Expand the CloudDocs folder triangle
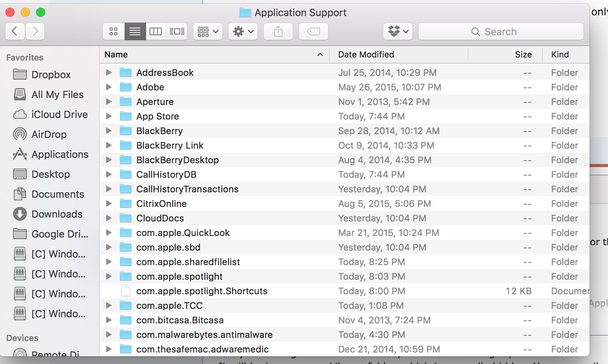 [109, 218]
